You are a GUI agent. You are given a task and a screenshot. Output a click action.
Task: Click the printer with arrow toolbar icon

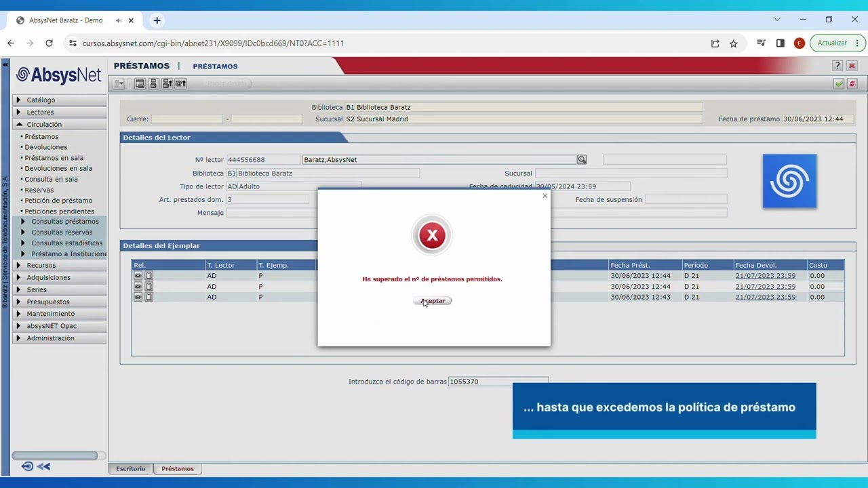[167, 83]
